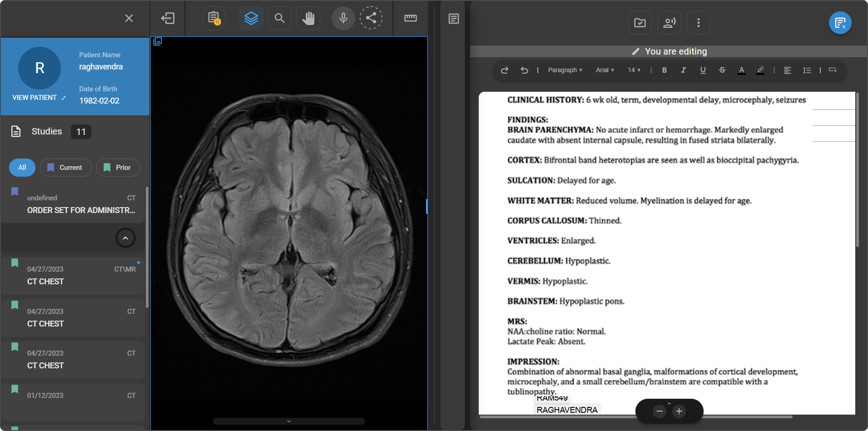
Task: Start voice dictation with microphone icon
Action: [343, 19]
